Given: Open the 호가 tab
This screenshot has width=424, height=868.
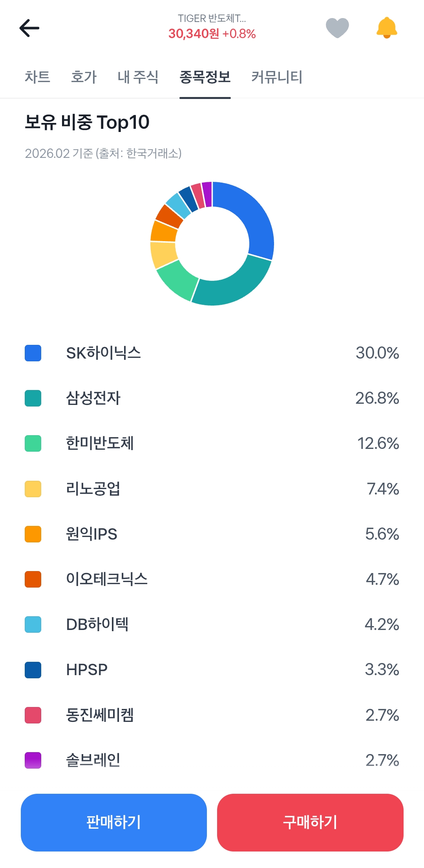Looking at the screenshot, I should click(x=84, y=77).
